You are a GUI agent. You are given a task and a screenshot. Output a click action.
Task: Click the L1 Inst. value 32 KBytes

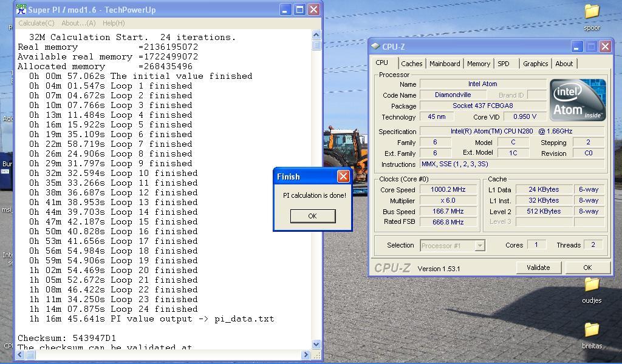click(x=544, y=200)
